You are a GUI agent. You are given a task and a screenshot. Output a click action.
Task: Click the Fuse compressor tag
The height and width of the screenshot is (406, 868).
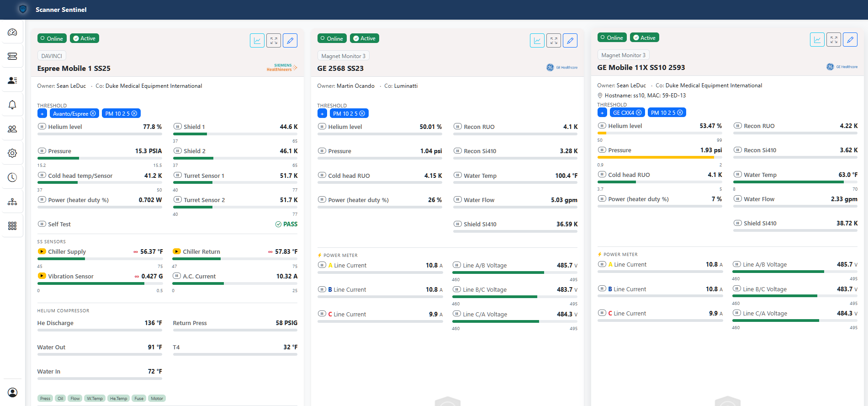139,399
